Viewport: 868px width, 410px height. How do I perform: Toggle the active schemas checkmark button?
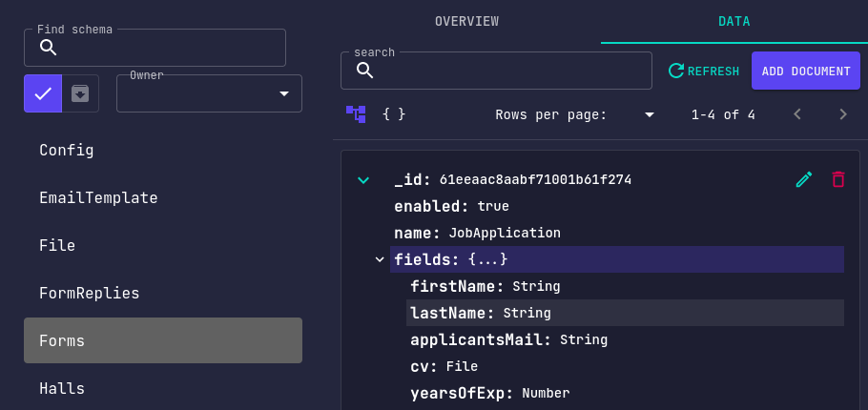click(43, 93)
